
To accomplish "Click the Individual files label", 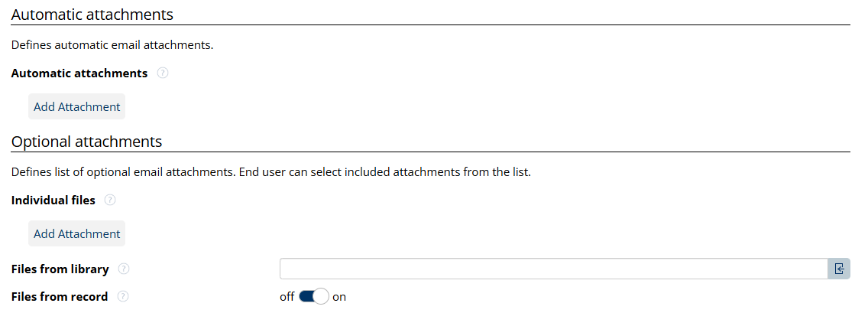I will click(x=53, y=201).
